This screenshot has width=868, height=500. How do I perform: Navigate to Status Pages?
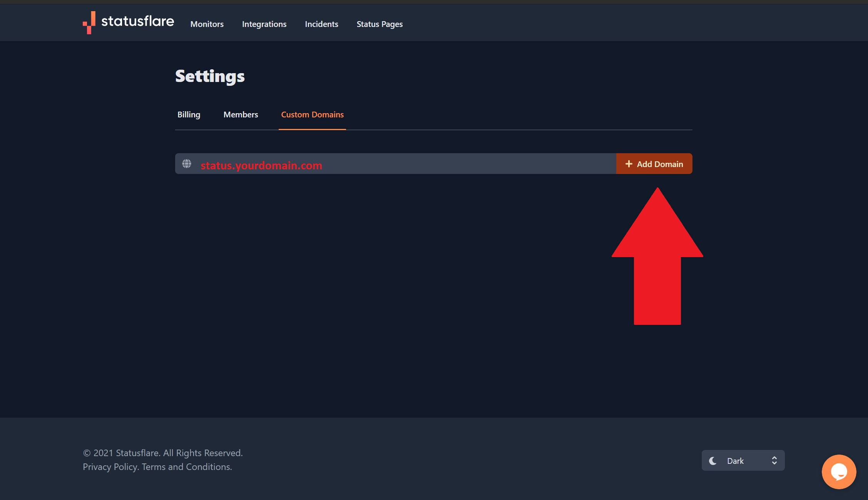(380, 24)
